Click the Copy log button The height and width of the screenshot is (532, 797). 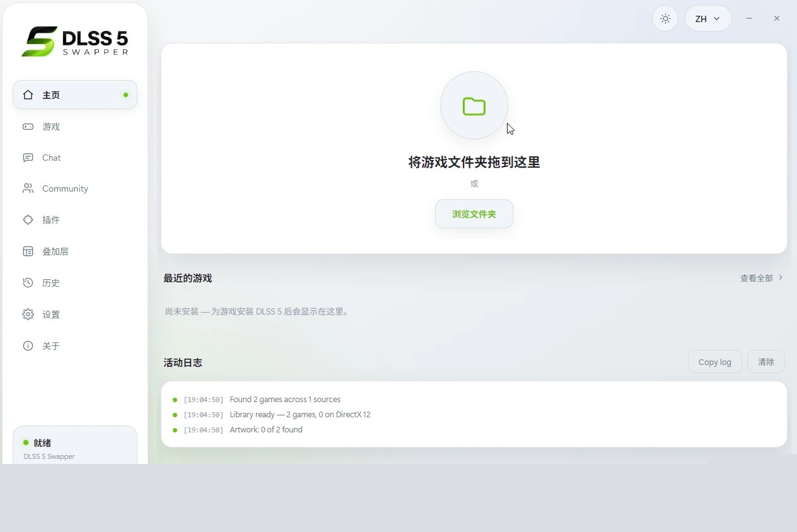715,362
